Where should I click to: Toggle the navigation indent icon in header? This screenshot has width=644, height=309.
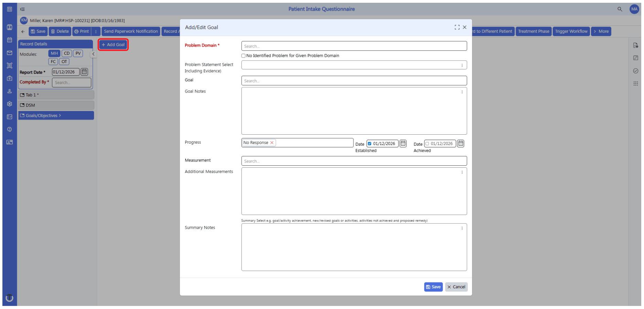coord(22,9)
